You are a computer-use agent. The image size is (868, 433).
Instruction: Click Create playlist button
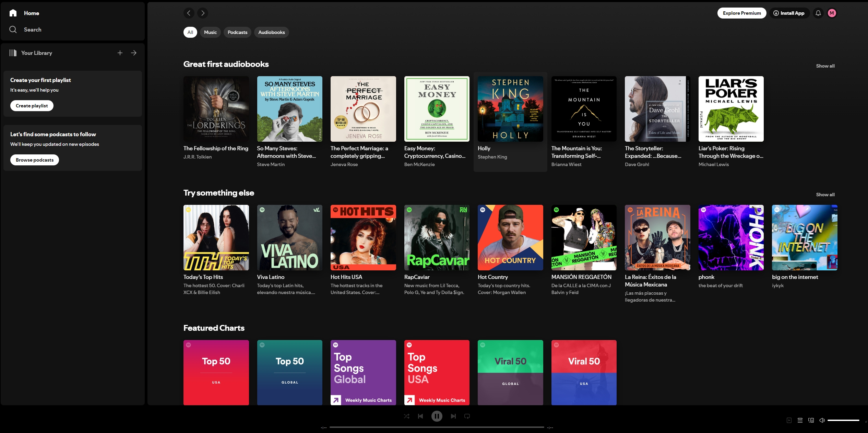32,106
